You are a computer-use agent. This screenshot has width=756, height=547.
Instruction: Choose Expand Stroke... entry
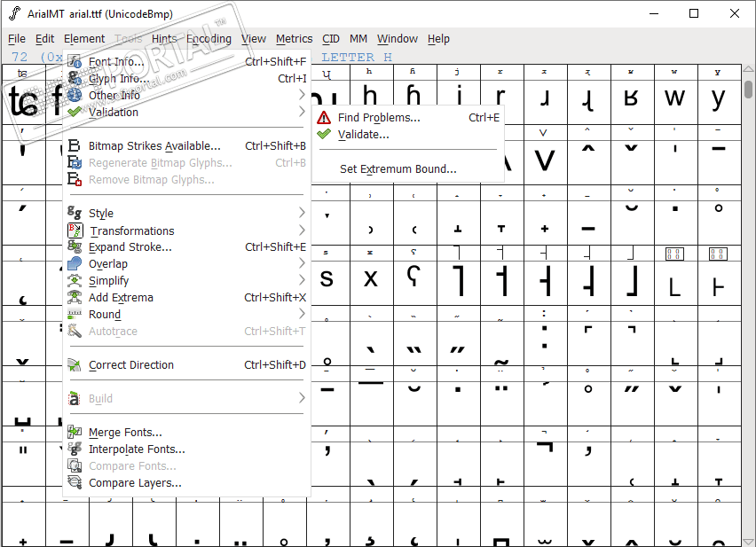pyautogui.click(x=187, y=247)
